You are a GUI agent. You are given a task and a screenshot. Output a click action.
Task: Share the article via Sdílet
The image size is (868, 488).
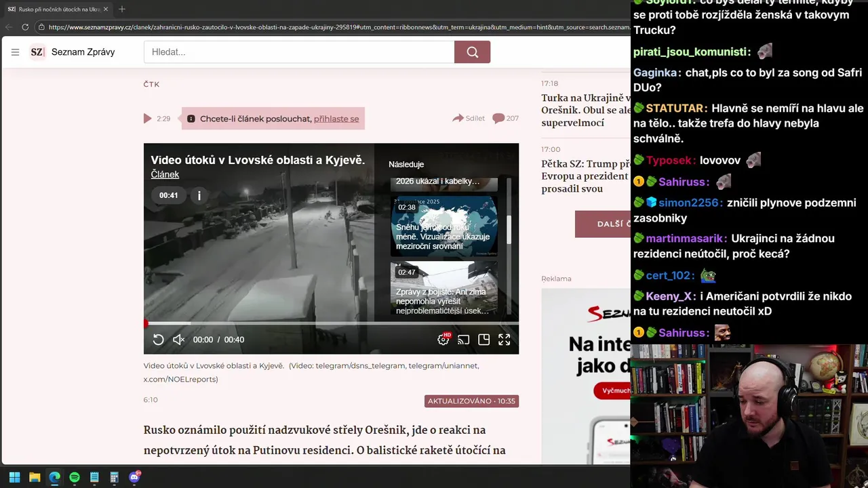[x=469, y=118]
